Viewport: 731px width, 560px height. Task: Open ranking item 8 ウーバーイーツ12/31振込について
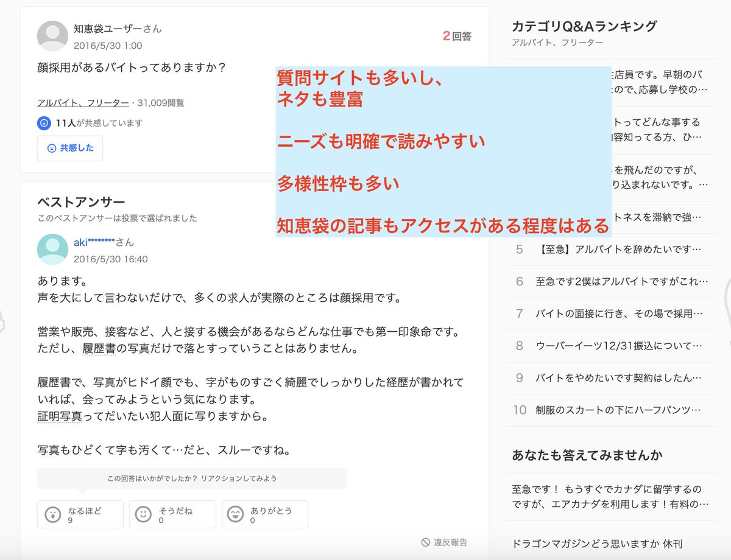611,346
